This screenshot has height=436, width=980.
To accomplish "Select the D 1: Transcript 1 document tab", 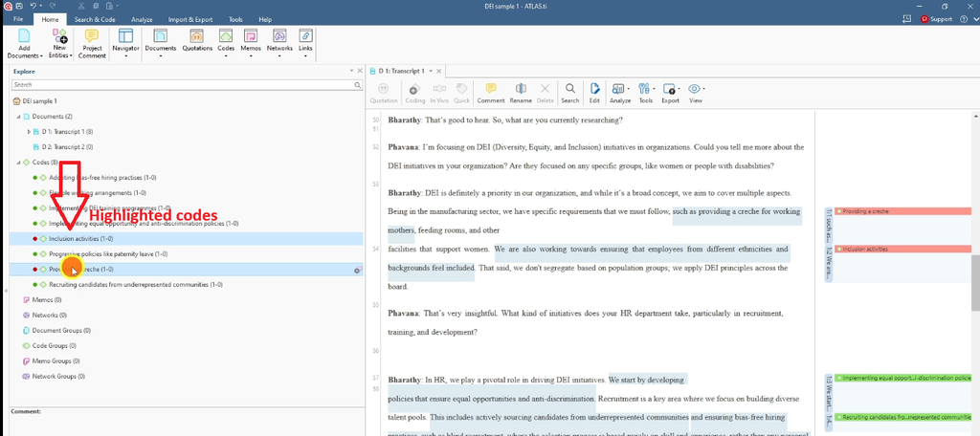I will tap(401, 71).
